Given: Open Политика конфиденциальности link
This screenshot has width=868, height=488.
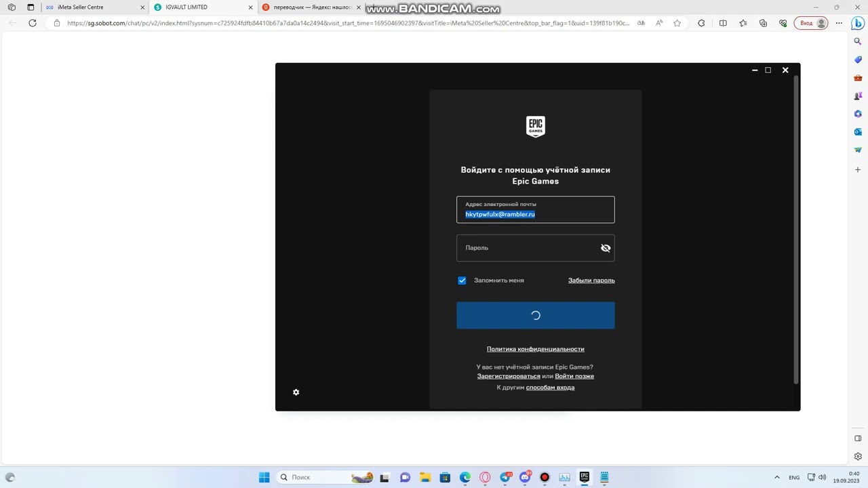Looking at the screenshot, I should click(536, 349).
